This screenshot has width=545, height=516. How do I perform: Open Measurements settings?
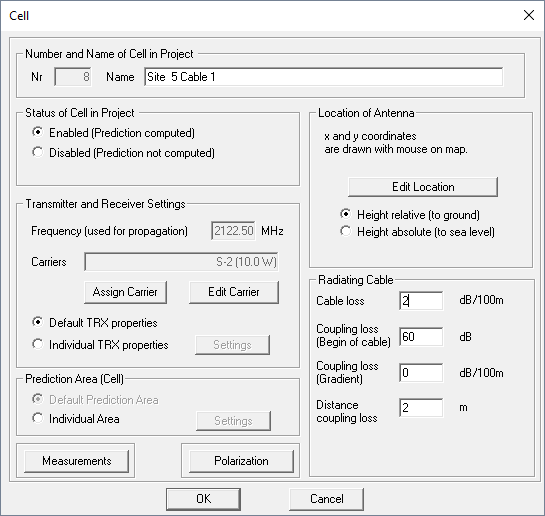pos(76,461)
